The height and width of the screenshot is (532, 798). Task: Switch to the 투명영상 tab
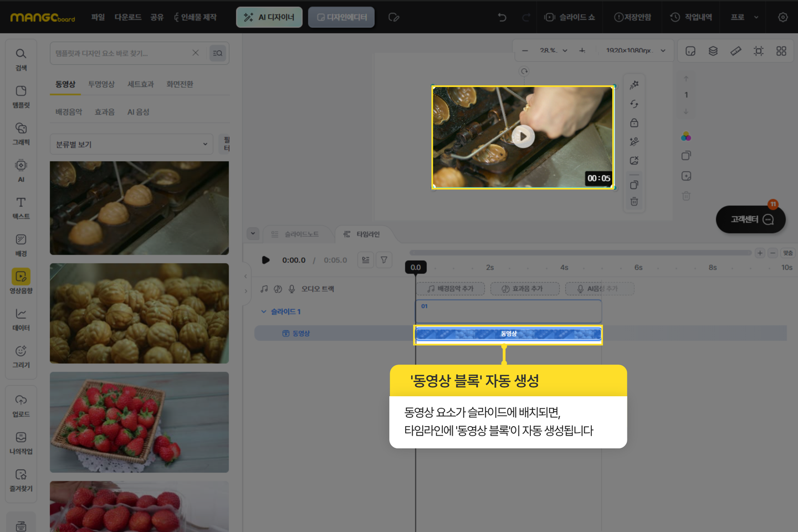pos(101,84)
